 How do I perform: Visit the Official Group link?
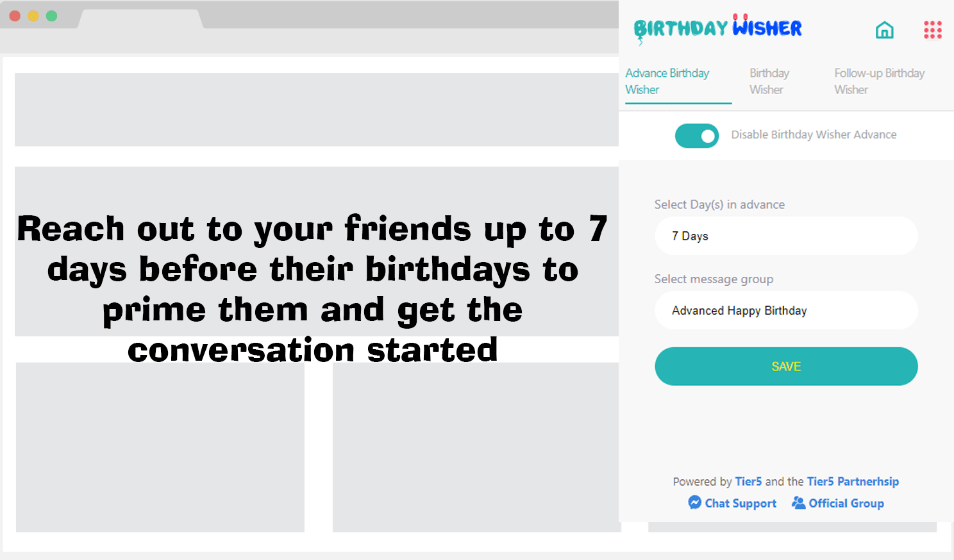click(x=846, y=504)
